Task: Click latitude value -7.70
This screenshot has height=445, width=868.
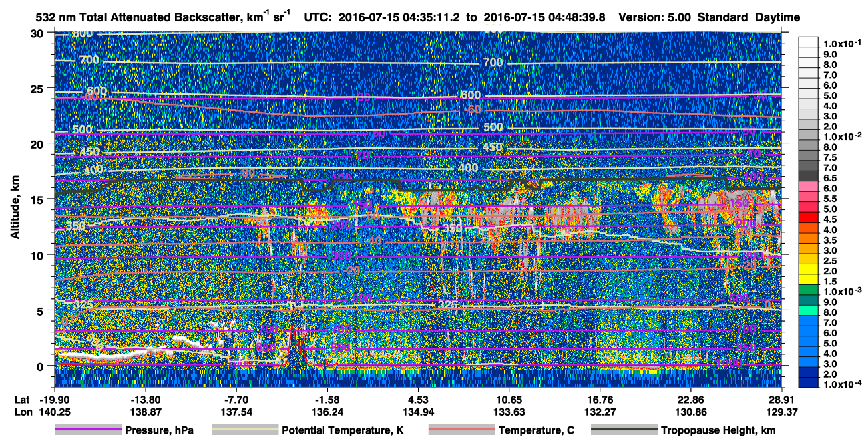Action: 237,399
